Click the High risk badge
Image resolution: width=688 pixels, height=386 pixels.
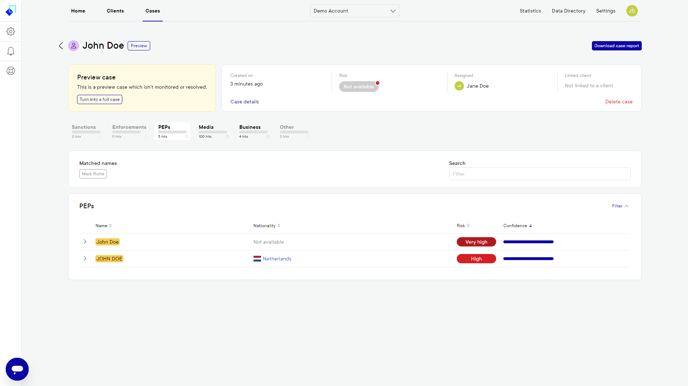(476, 259)
